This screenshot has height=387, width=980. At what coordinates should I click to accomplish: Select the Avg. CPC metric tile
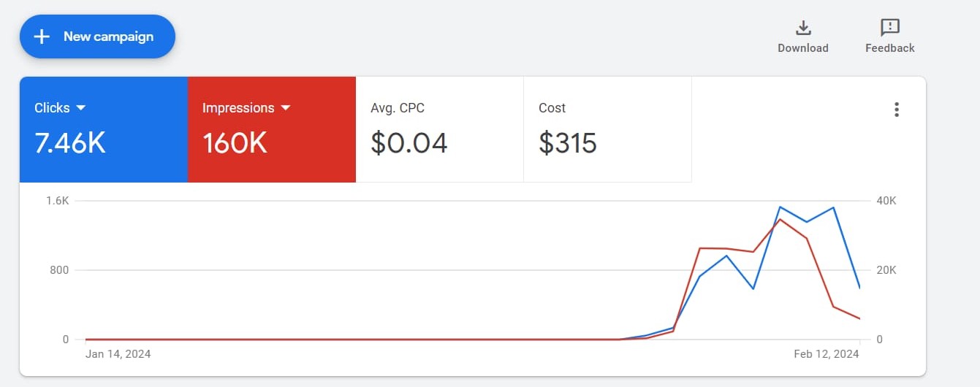439,130
